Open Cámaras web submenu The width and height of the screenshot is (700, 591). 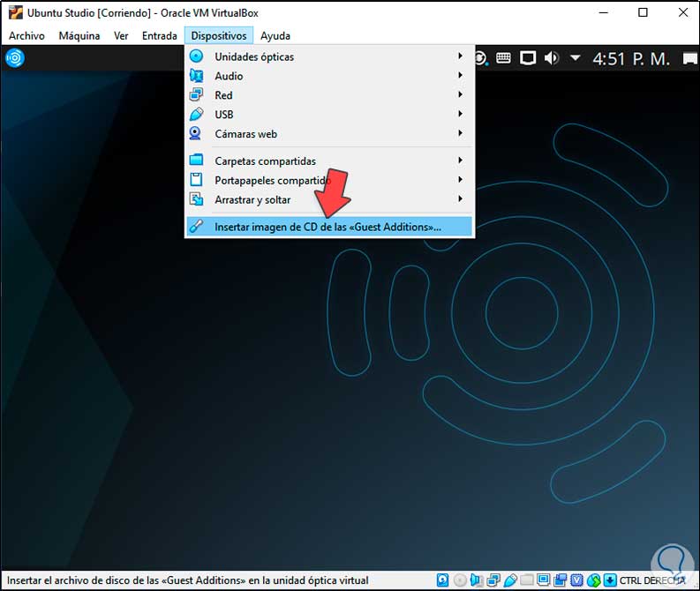(x=329, y=134)
